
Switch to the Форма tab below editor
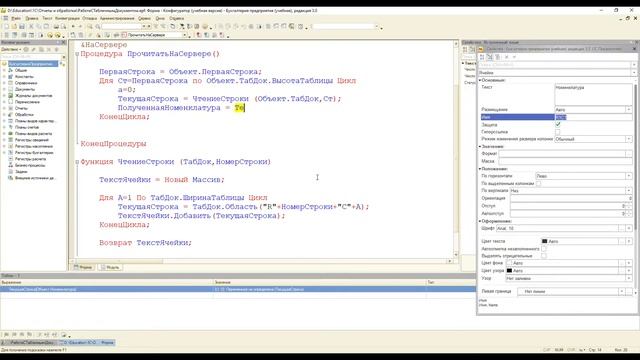pyautogui.click(x=83, y=267)
